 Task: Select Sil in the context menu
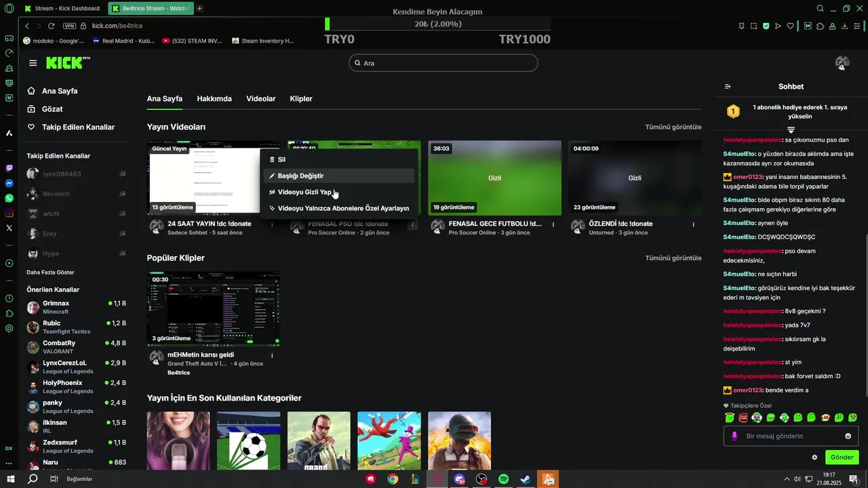339,159
